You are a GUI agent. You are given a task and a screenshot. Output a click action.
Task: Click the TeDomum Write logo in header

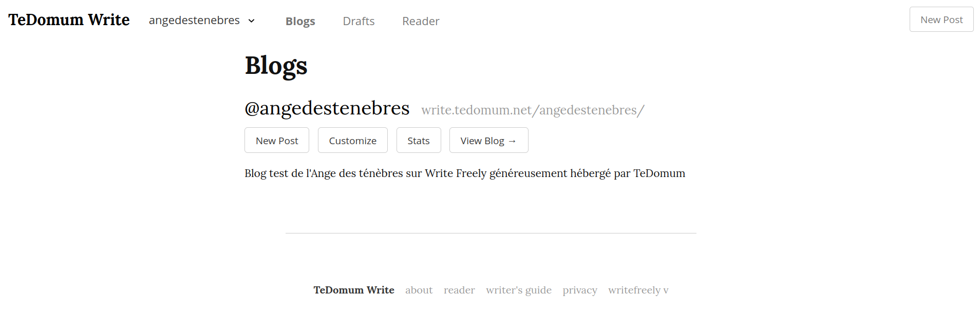(69, 19)
